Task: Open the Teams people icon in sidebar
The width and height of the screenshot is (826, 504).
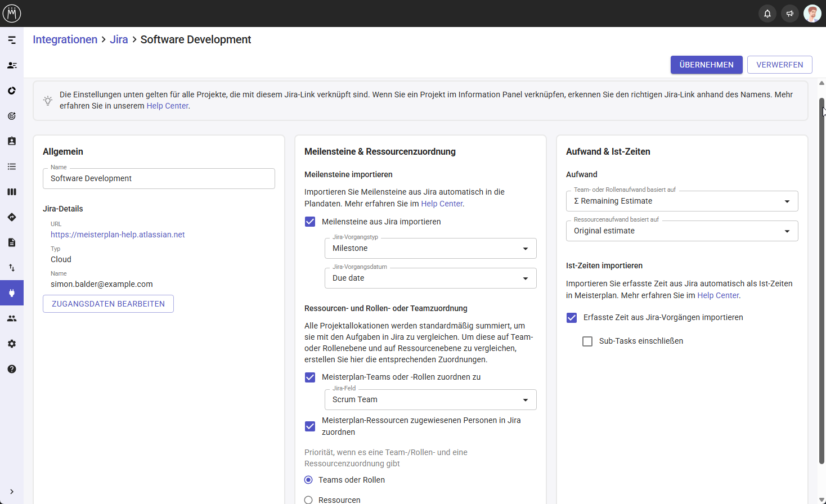Action: (x=11, y=318)
